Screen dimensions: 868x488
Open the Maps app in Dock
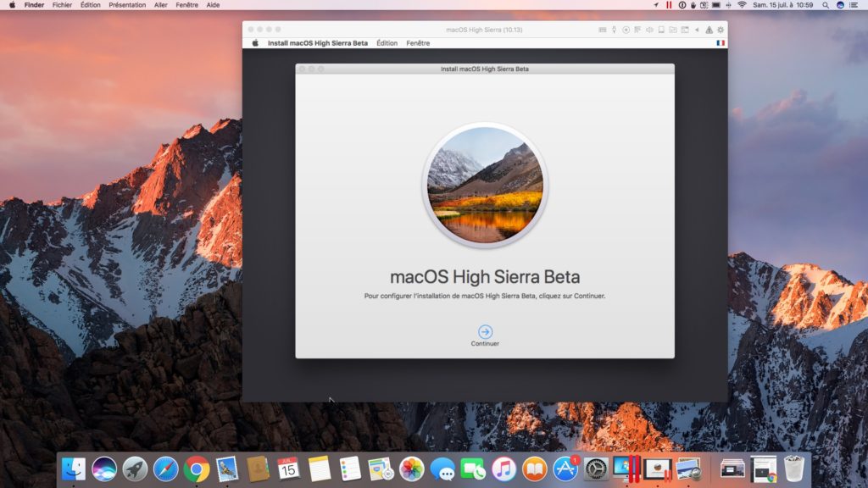381,469
